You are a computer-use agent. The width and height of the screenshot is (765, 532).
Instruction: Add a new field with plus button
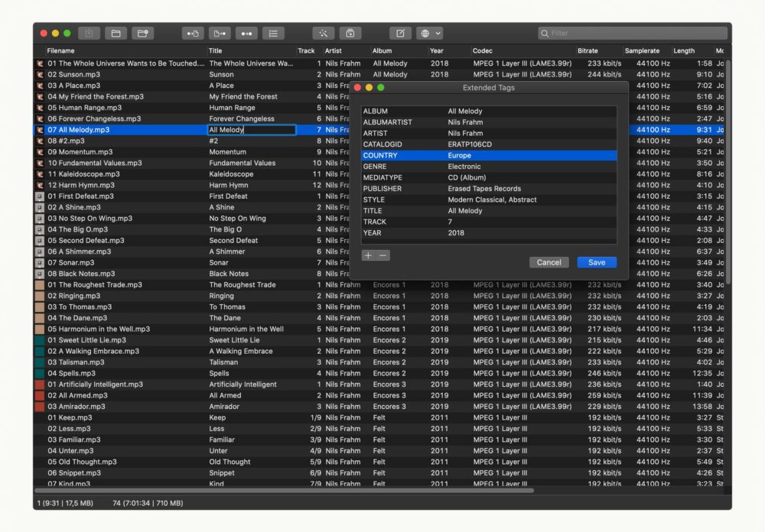(368, 255)
